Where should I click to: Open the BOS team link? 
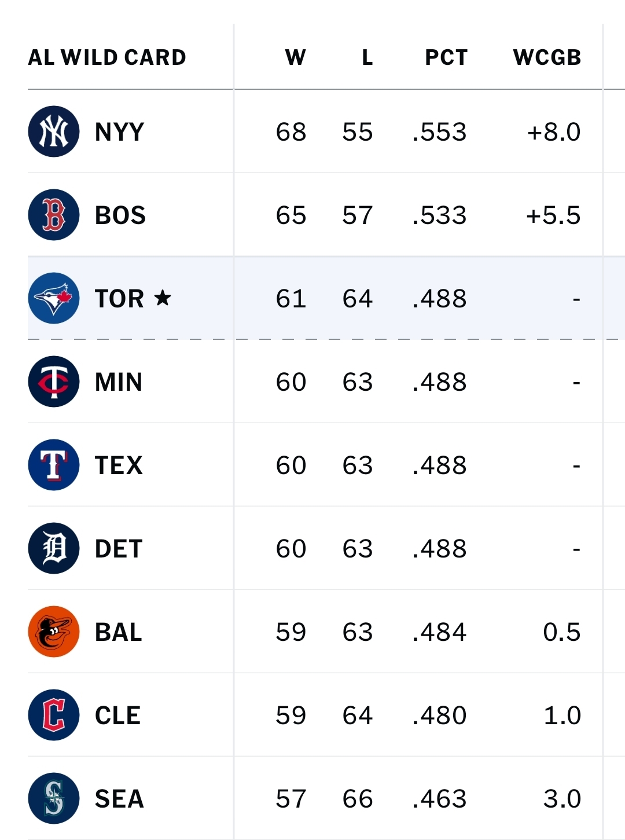[x=120, y=215]
